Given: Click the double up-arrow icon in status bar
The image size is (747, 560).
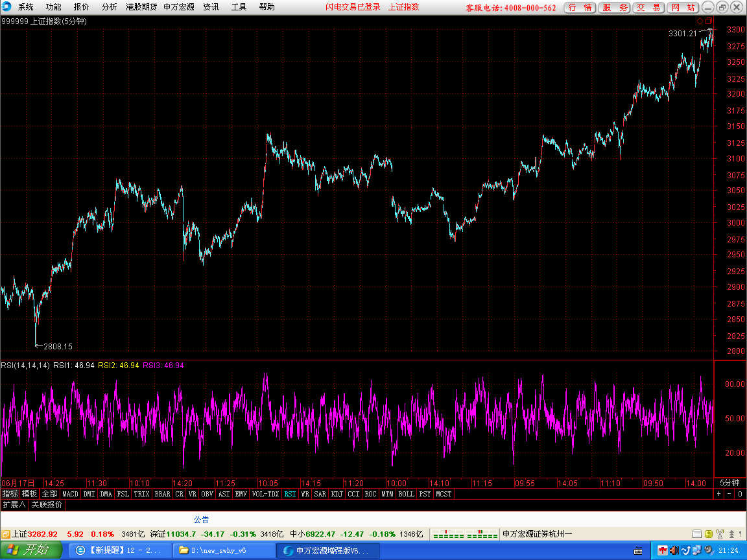Looking at the screenshot, I should [x=731, y=534].
